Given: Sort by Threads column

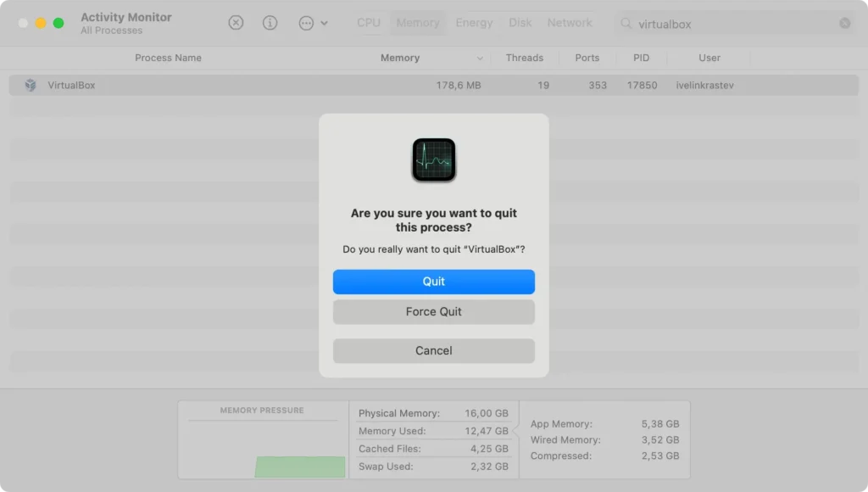Looking at the screenshot, I should point(524,58).
